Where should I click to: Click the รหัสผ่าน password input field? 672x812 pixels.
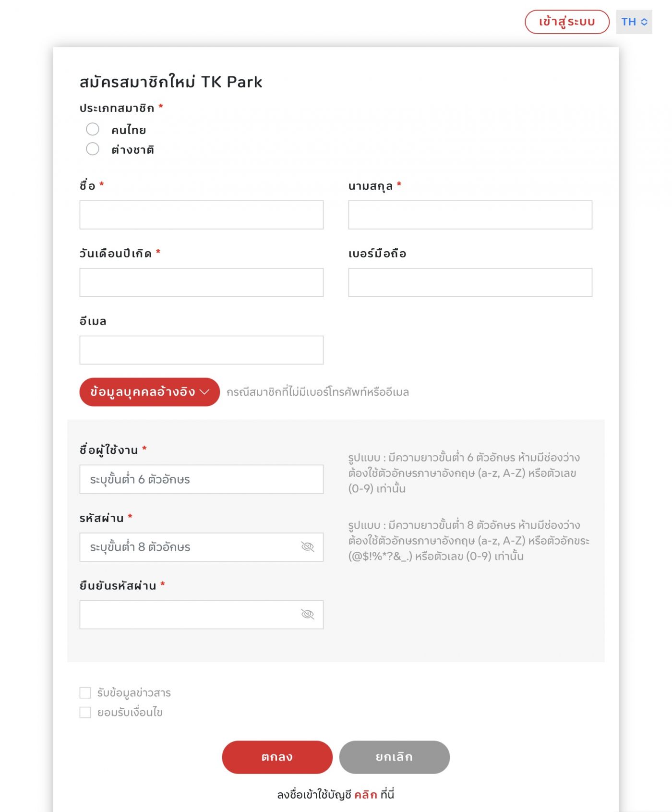pos(192,547)
